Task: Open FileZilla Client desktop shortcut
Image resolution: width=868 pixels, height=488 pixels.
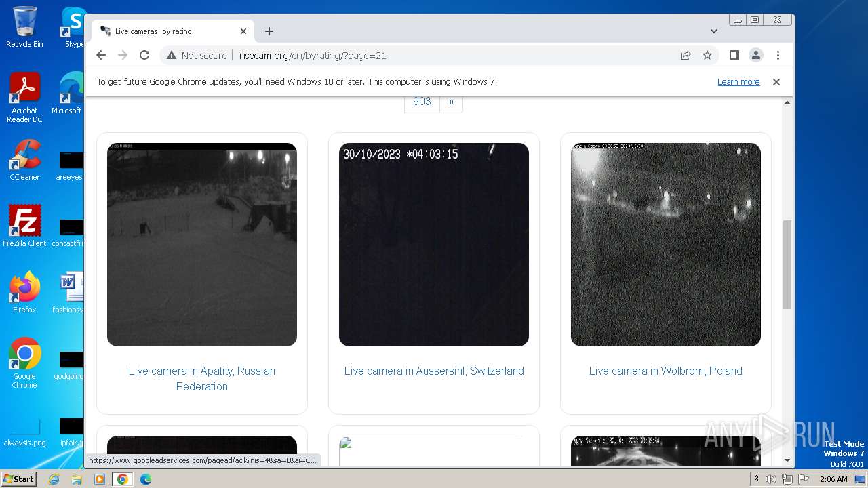Action: click(x=24, y=226)
